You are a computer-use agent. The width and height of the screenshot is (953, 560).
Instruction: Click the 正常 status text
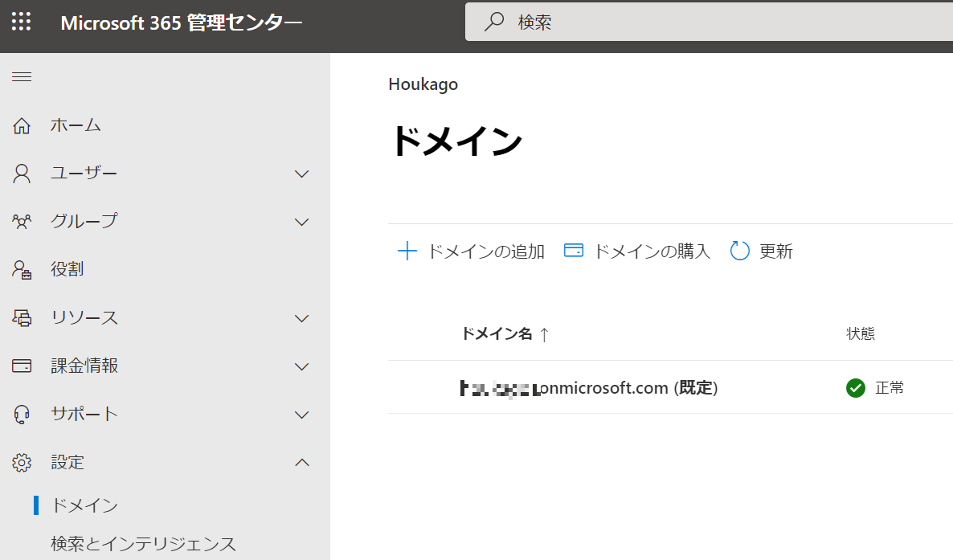(890, 387)
